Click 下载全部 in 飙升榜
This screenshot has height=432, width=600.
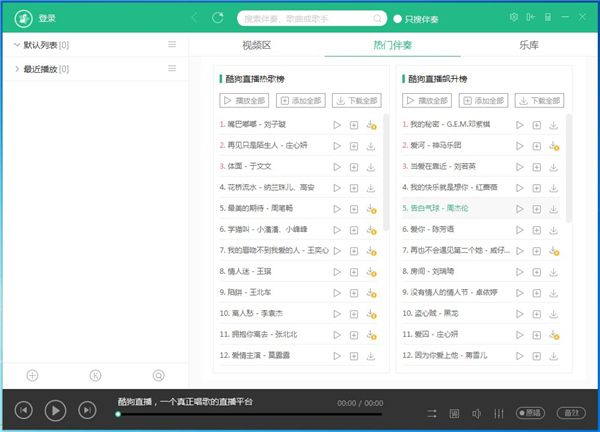[540, 101]
